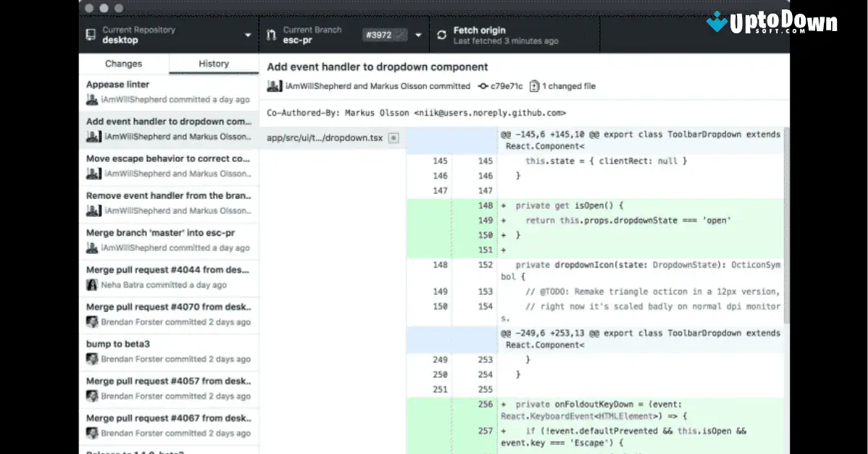The width and height of the screenshot is (868, 454).
Task: Click the branch icon beside Current Branch
Action: click(x=270, y=34)
